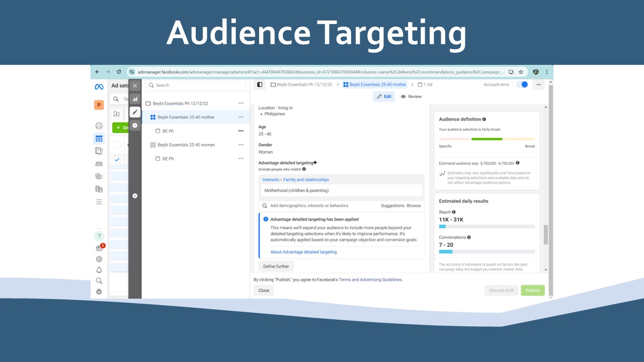The height and width of the screenshot is (362, 644).
Task: Click the Search field above the campaign tree
Action: click(x=196, y=85)
